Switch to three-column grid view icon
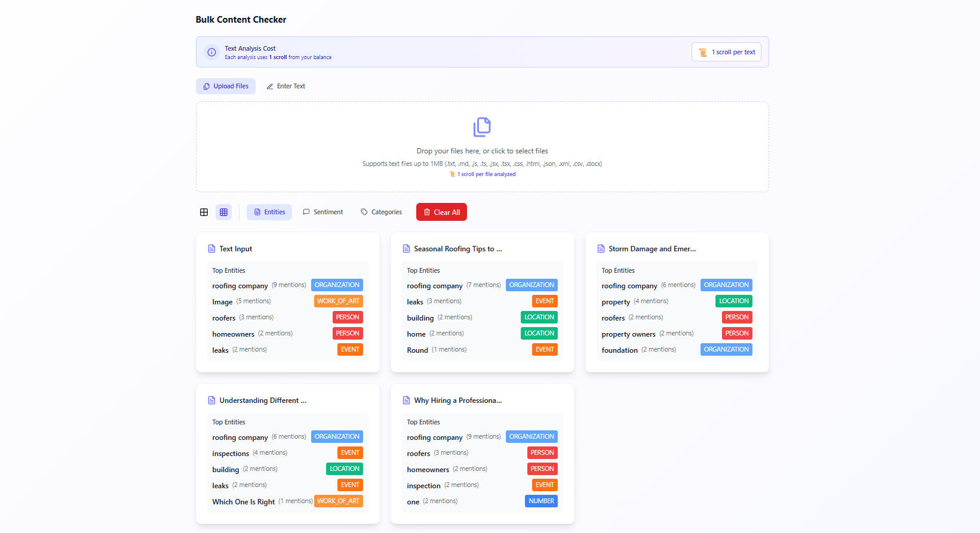This screenshot has height=533, width=980. (224, 212)
